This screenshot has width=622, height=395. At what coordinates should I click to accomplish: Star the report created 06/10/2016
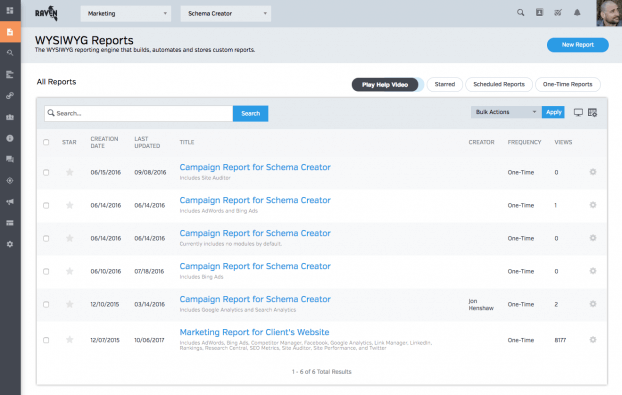pyautogui.click(x=69, y=271)
